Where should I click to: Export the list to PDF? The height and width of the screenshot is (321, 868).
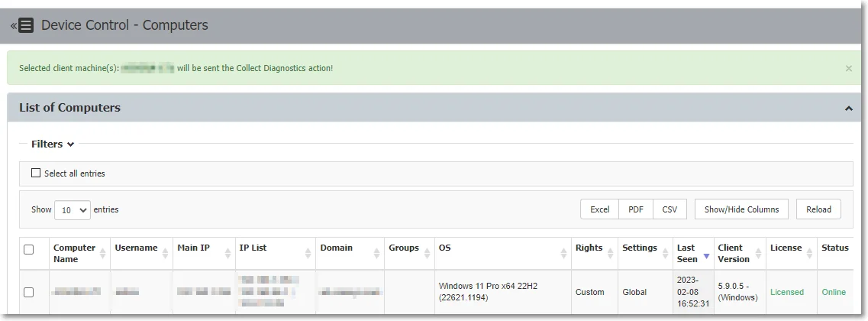click(x=636, y=209)
